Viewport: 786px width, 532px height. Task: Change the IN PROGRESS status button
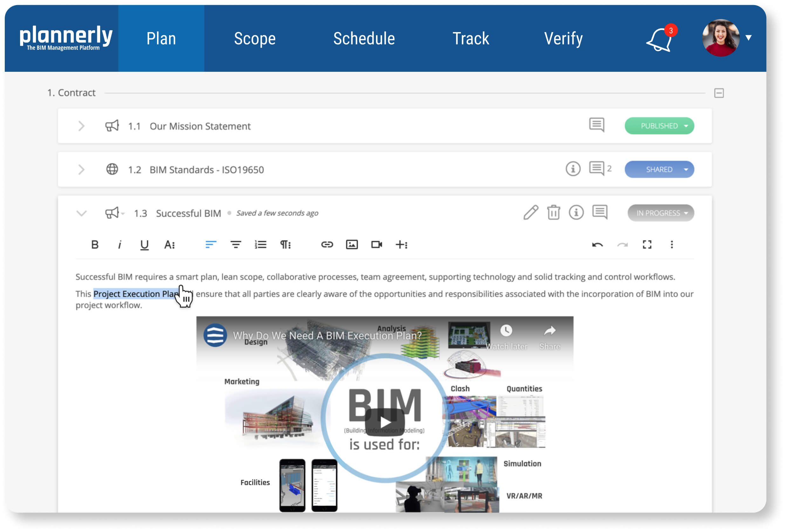point(660,213)
